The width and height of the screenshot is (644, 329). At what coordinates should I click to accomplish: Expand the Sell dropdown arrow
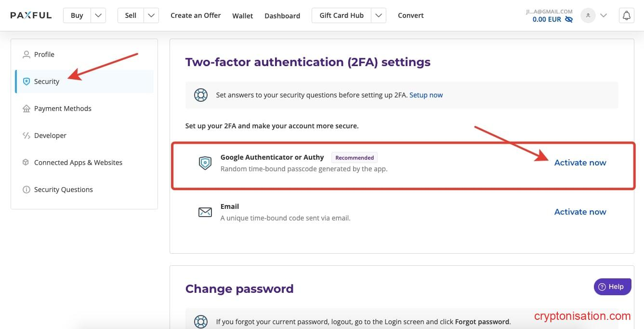coord(151,15)
